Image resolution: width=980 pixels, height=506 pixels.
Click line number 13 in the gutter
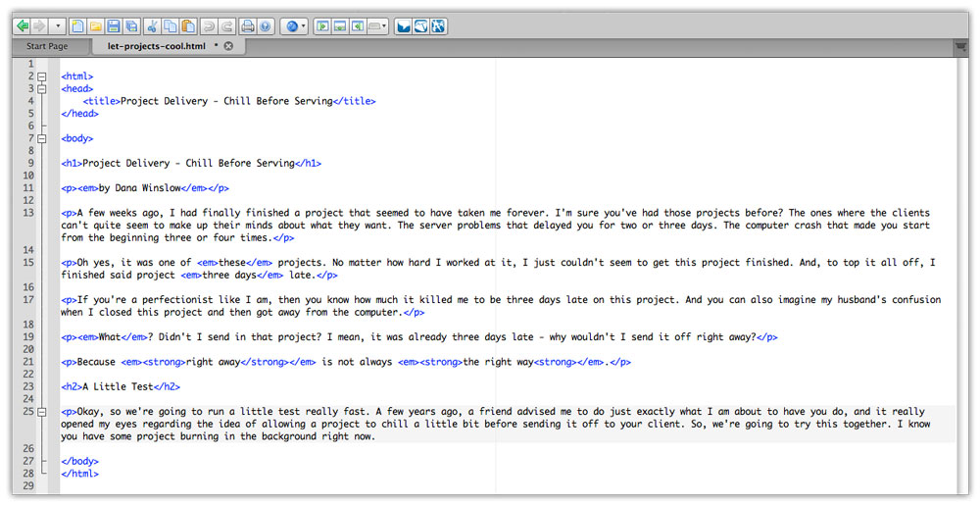click(x=29, y=213)
